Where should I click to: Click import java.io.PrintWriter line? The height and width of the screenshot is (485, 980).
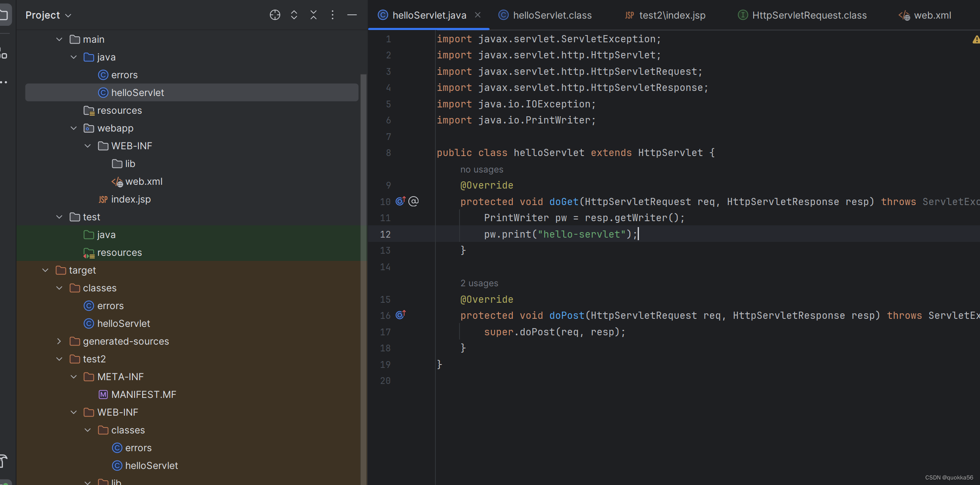pyautogui.click(x=516, y=120)
